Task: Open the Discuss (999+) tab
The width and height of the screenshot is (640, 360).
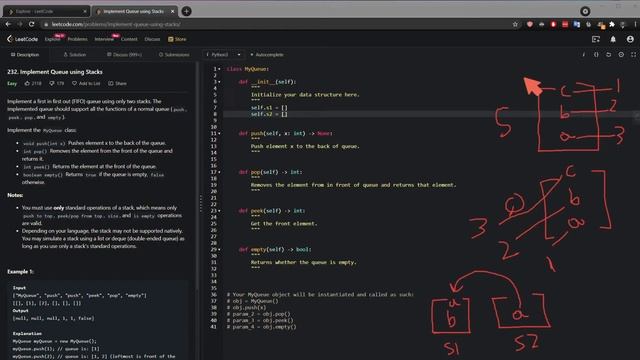Action: [124, 55]
